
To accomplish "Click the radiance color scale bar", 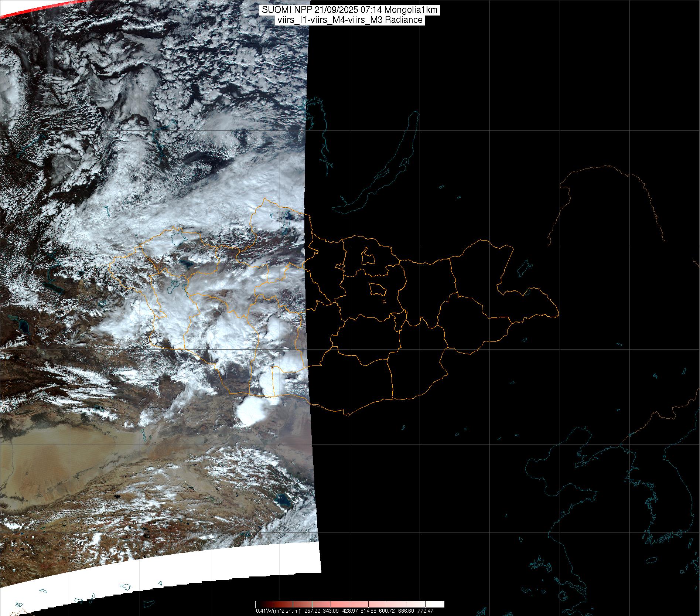I will click(350, 605).
